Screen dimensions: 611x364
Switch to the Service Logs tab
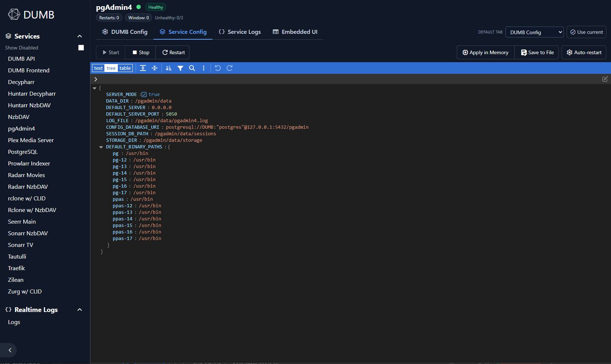[240, 32]
